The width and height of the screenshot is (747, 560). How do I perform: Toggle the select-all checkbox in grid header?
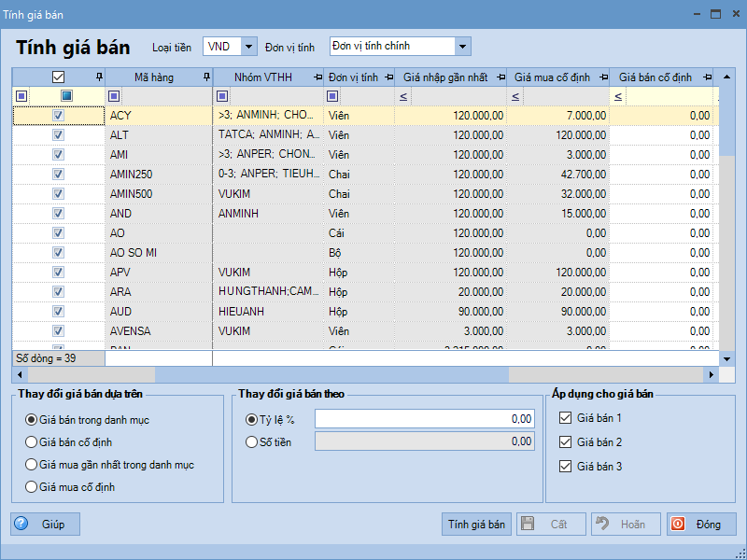(58, 77)
